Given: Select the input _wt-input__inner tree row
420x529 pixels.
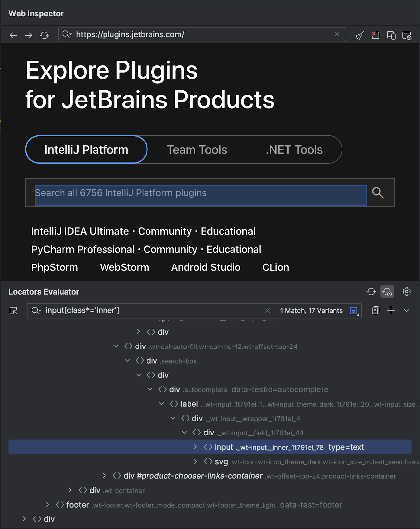Looking at the screenshot, I should point(210,447).
